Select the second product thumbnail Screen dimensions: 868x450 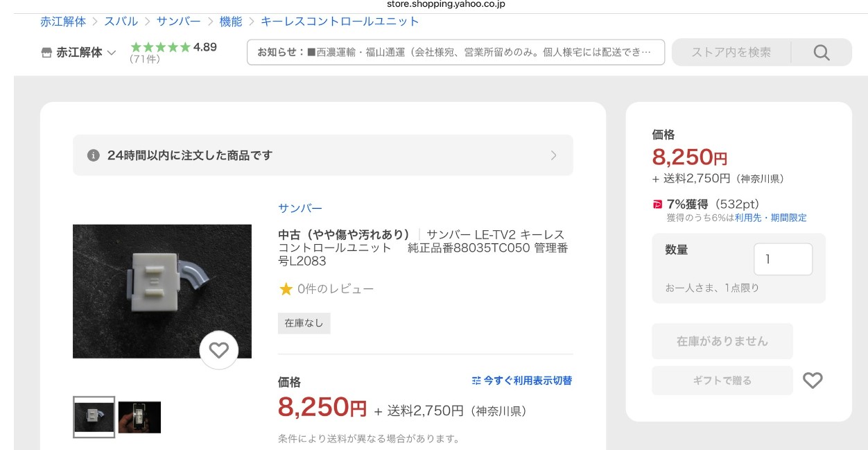point(139,416)
